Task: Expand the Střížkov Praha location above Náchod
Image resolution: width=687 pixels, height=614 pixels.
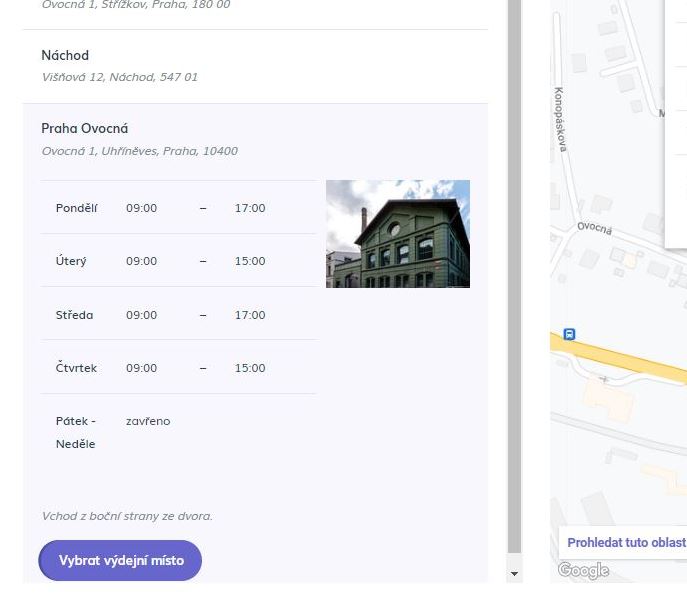Action: coord(135,6)
